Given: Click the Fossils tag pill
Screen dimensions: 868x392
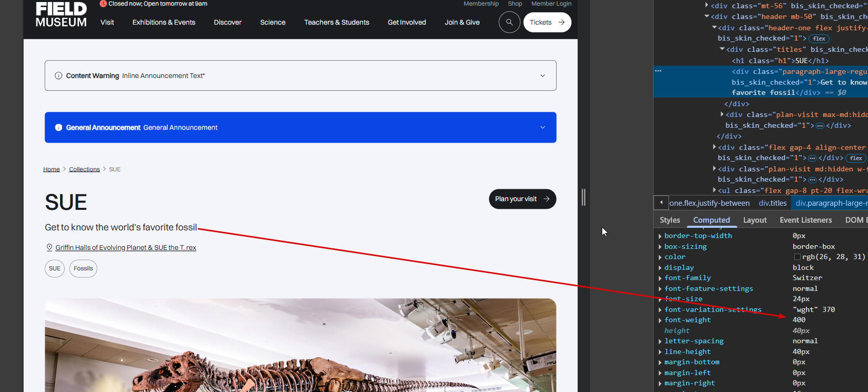Looking at the screenshot, I should click(83, 268).
